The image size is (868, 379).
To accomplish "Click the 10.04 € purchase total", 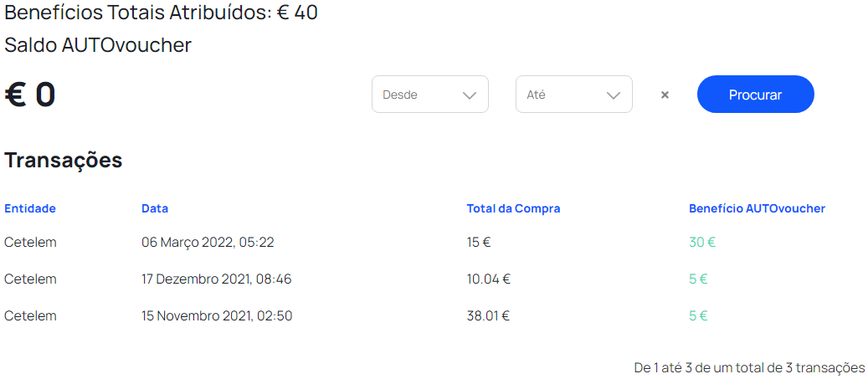I will [489, 279].
